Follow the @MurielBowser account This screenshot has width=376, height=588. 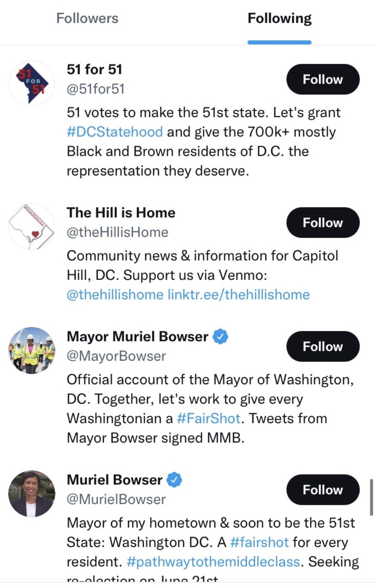[x=323, y=490]
